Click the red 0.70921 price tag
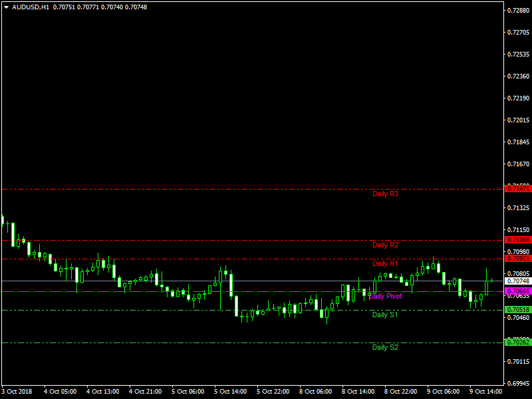 click(x=518, y=258)
